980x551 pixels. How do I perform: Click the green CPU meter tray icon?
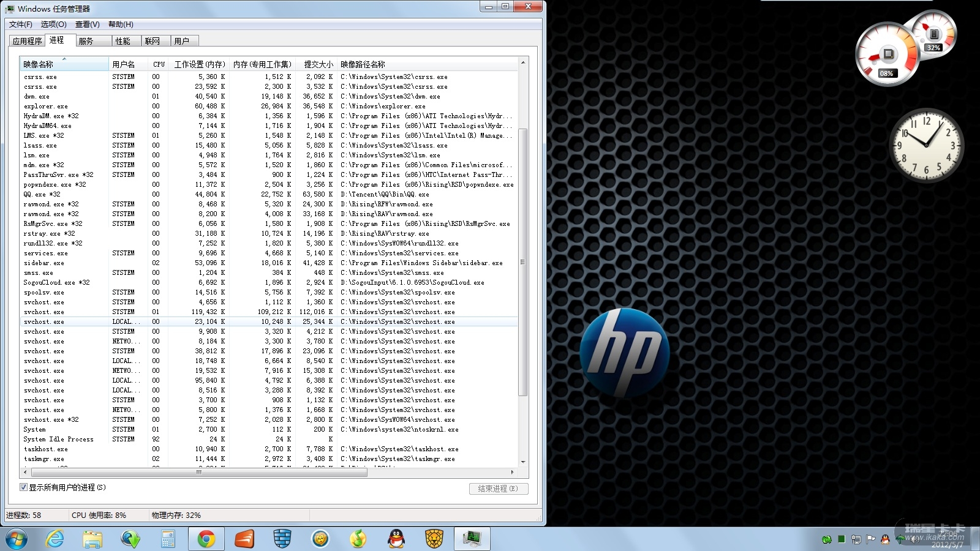(842, 539)
